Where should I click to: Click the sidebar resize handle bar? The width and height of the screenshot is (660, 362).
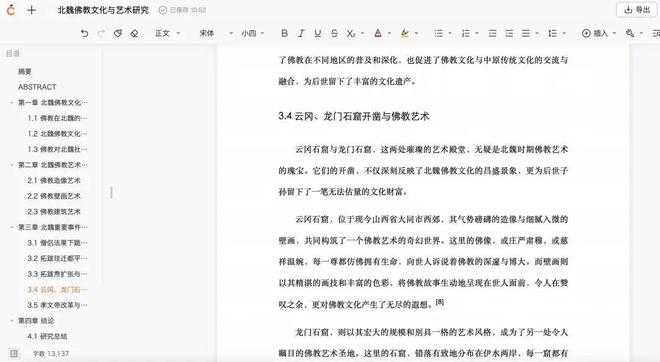(111, 193)
